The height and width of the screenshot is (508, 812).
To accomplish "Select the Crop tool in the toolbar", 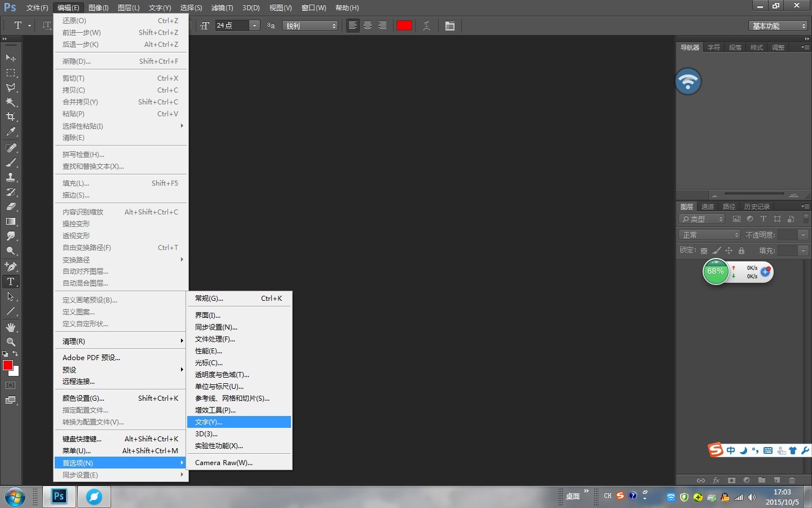I will pyautogui.click(x=10, y=117).
